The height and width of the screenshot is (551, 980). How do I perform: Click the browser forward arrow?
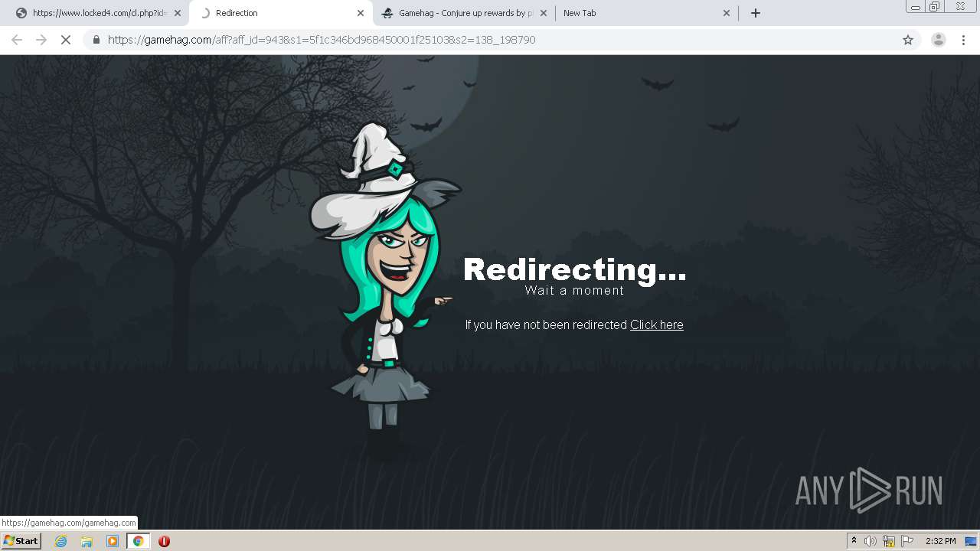tap(41, 40)
